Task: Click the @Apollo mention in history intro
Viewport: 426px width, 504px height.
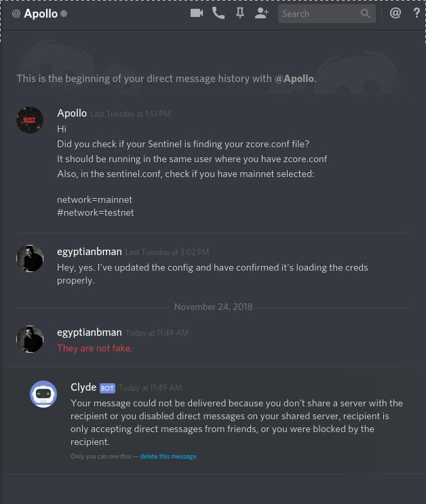Action: pyautogui.click(x=294, y=79)
